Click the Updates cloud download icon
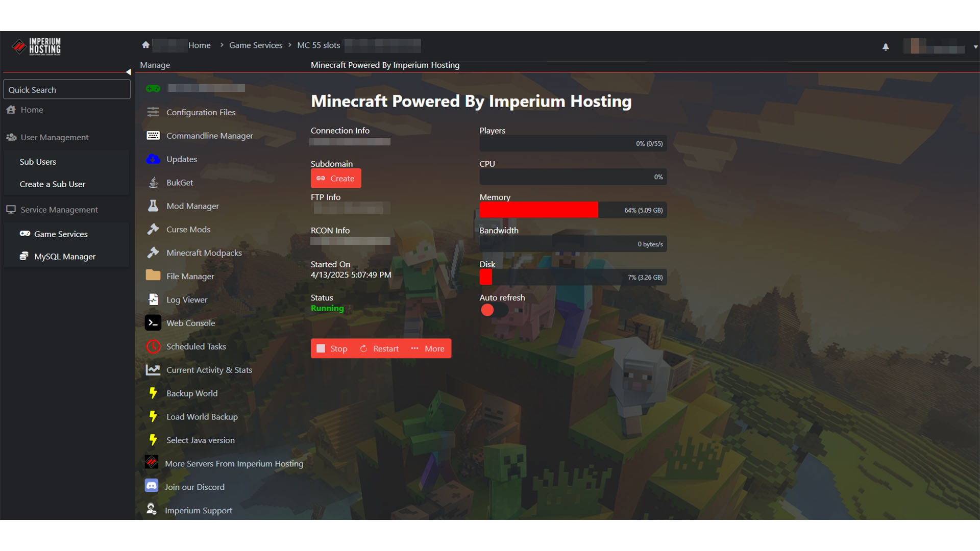This screenshot has height=551, width=980. [153, 159]
